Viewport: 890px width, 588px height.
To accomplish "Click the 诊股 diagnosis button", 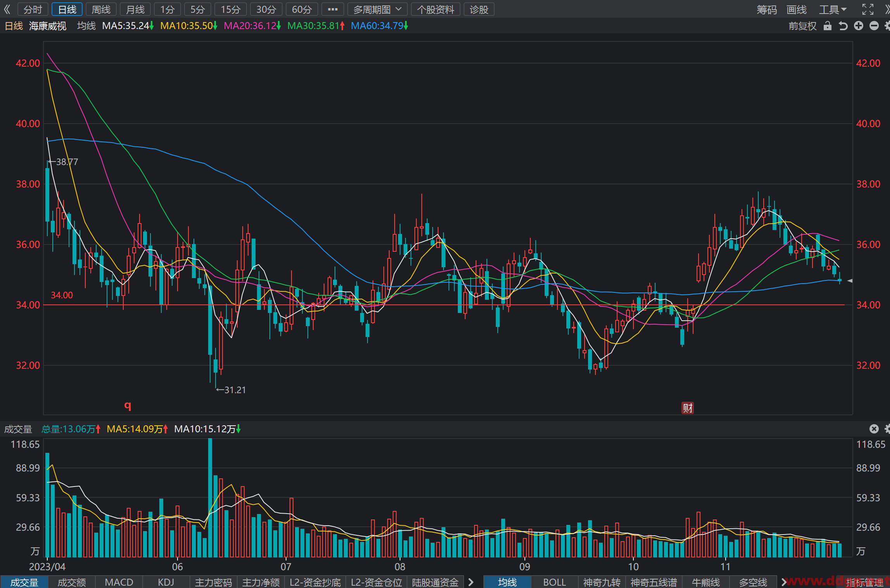I will click(479, 9).
